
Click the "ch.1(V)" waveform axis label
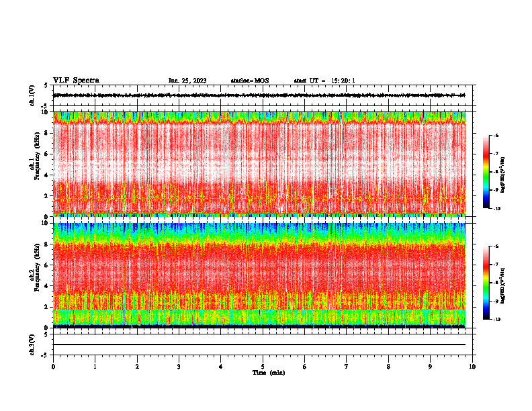pyautogui.click(x=32, y=95)
